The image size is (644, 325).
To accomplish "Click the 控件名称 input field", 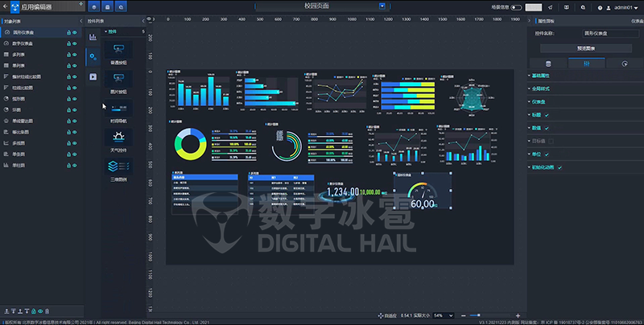I will click(x=610, y=33).
